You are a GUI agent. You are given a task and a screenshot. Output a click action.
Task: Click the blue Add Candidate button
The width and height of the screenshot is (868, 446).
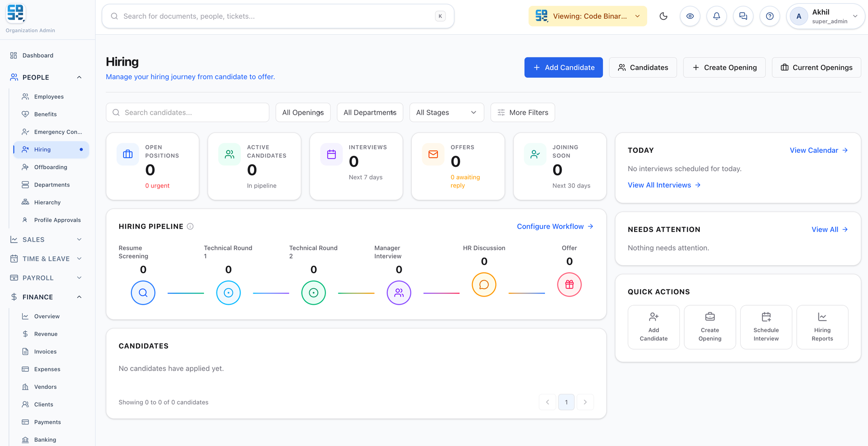coord(563,68)
